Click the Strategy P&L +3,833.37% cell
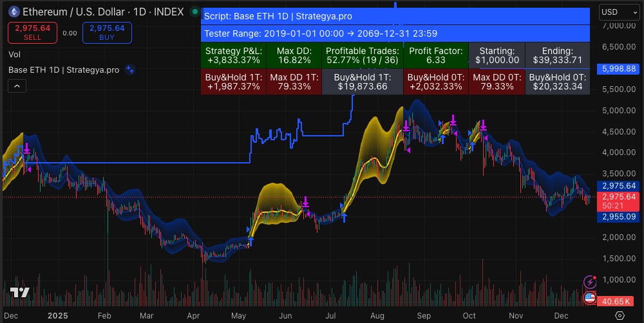Image resolution: width=644 pixels, height=323 pixels. [x=233, y=55]
